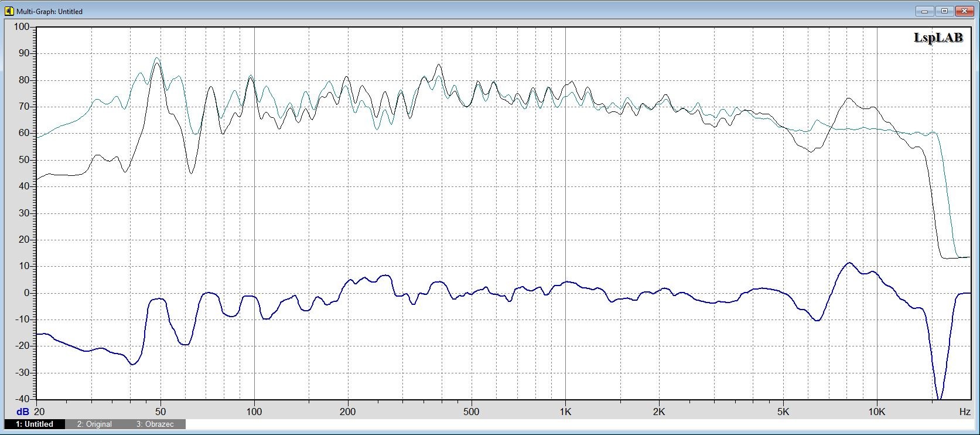Select the '1: Untitled' graph tab

pyautogui.click(x=35, y=424)
